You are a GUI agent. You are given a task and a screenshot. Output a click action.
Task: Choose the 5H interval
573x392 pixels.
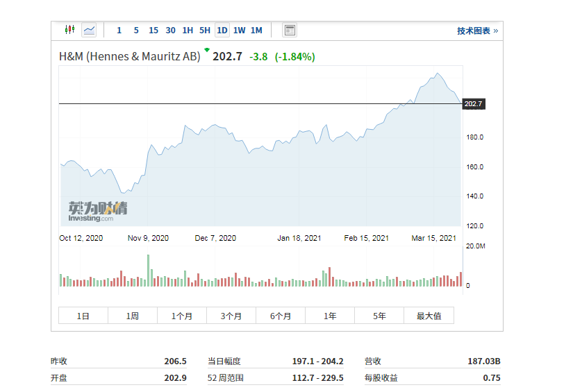coord(205,31)
